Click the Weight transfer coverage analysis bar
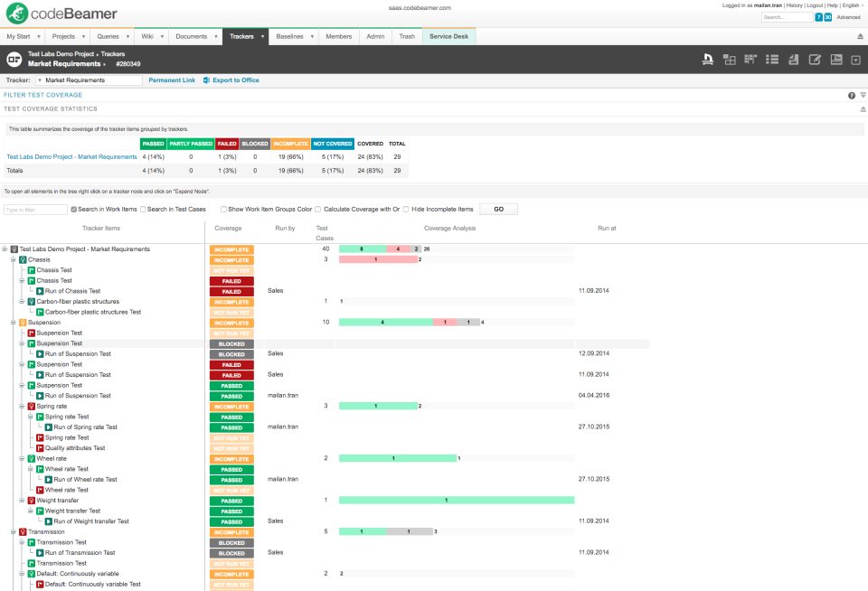This screenshot has height=591, width=868. click(457, 501)
